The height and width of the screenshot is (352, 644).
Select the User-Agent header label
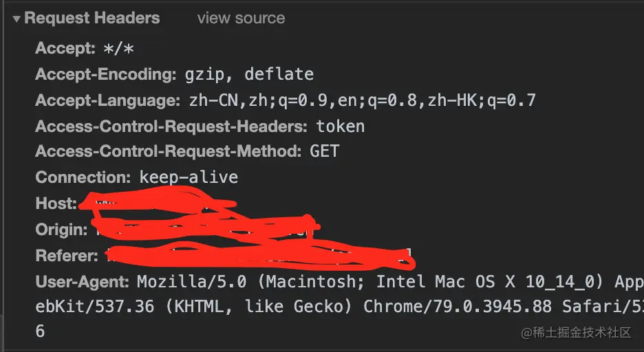coord(82,282)
